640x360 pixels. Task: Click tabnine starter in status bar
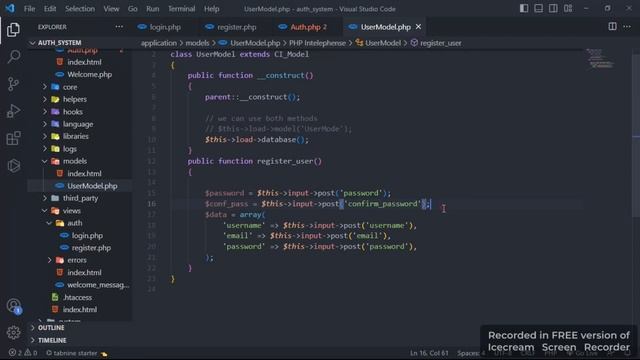click(x=76, y=353)
